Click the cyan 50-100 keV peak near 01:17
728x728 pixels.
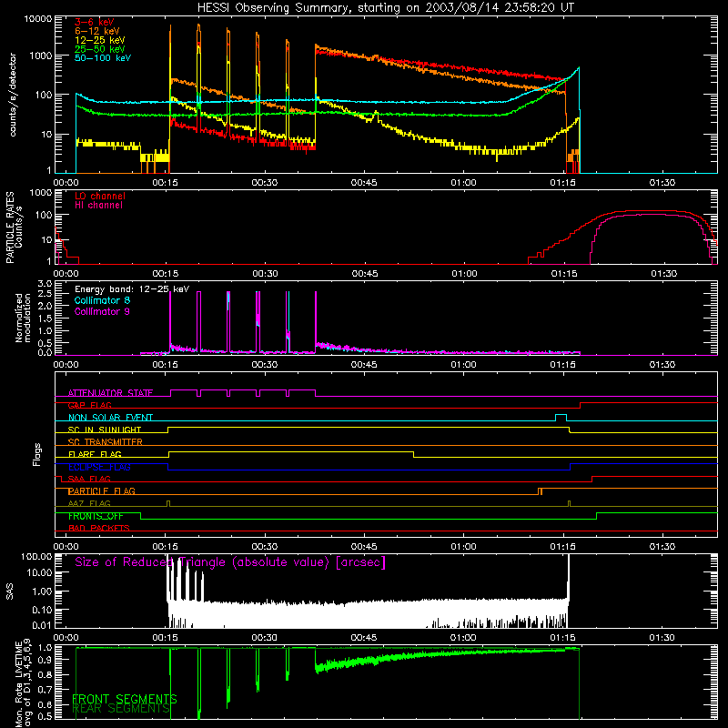(578, 68)
